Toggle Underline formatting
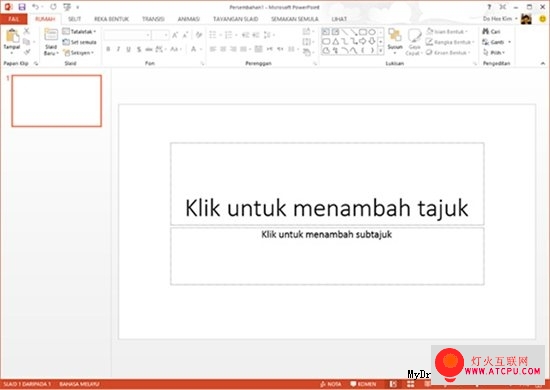The width and height of the screenshot is (550, 390). [128, 49]
